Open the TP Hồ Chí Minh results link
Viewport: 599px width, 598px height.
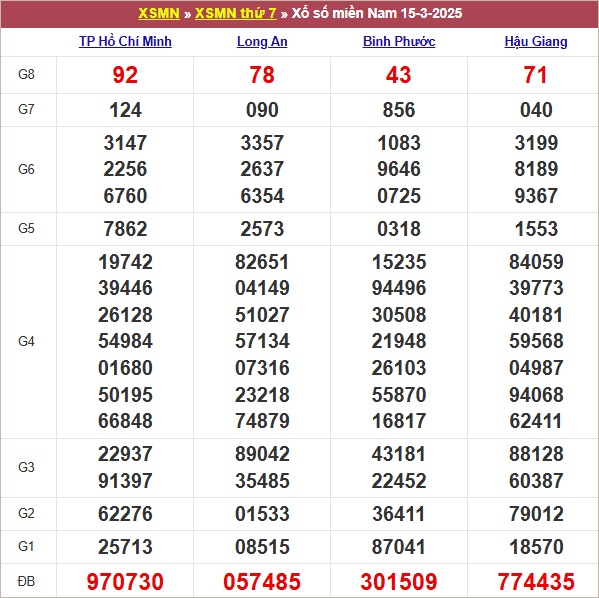tap(125, 41)
